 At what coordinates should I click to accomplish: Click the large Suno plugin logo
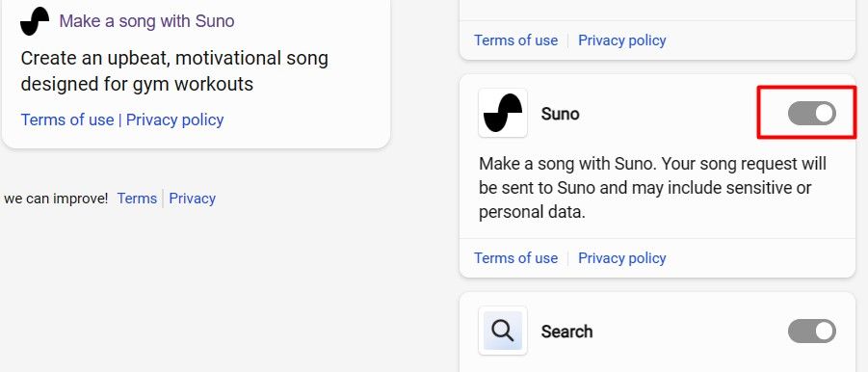(503, 113)
